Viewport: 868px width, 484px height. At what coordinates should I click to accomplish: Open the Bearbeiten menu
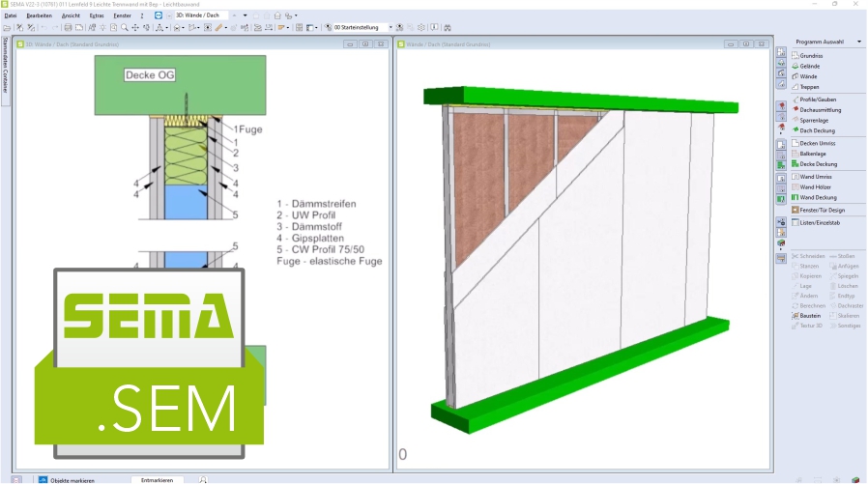tap(39, 15)
